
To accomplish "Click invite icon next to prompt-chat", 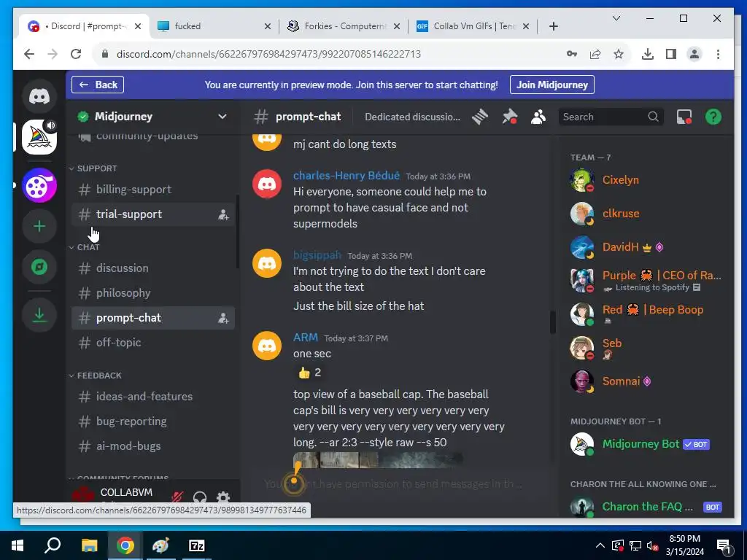I will [x=223, y=318].
